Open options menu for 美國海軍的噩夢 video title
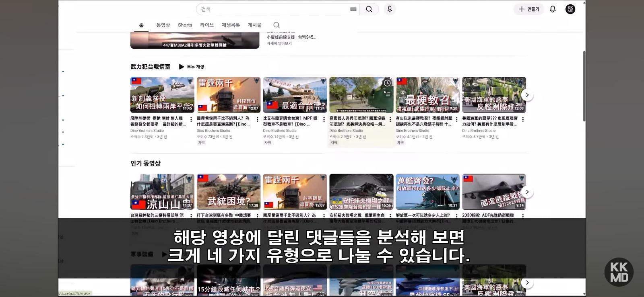The height and width of the screenshot is (297, 644). click(523, 119)
